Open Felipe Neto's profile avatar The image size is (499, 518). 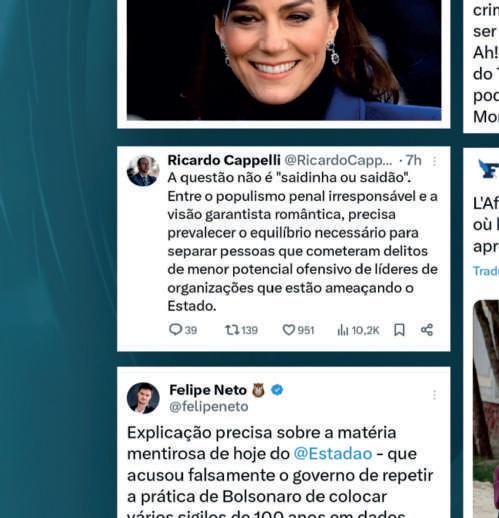143,398
